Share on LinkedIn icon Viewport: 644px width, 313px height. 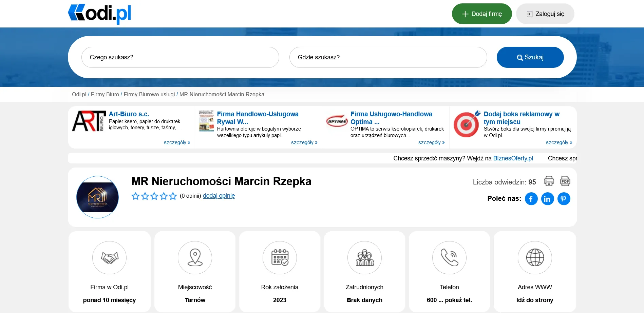coord(548,199)
